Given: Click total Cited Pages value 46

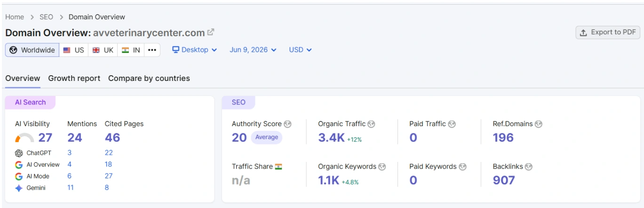Looking at the screenshot, I should coord(112,138).
